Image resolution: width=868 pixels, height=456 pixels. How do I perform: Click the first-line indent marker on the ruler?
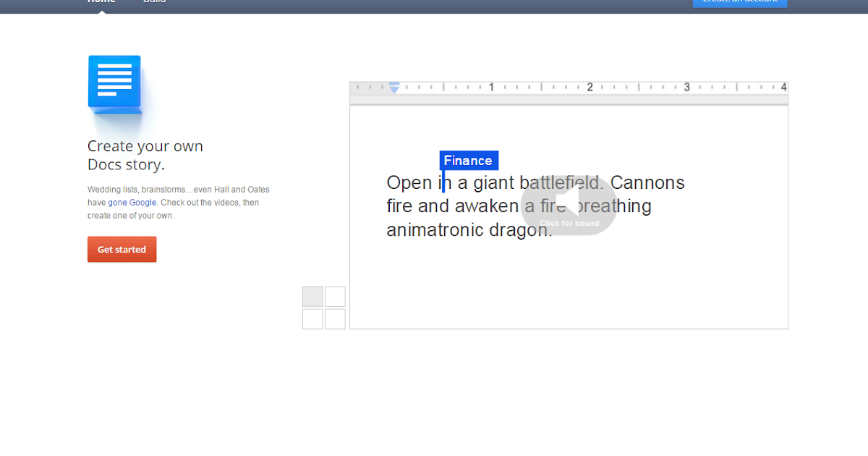394,85
